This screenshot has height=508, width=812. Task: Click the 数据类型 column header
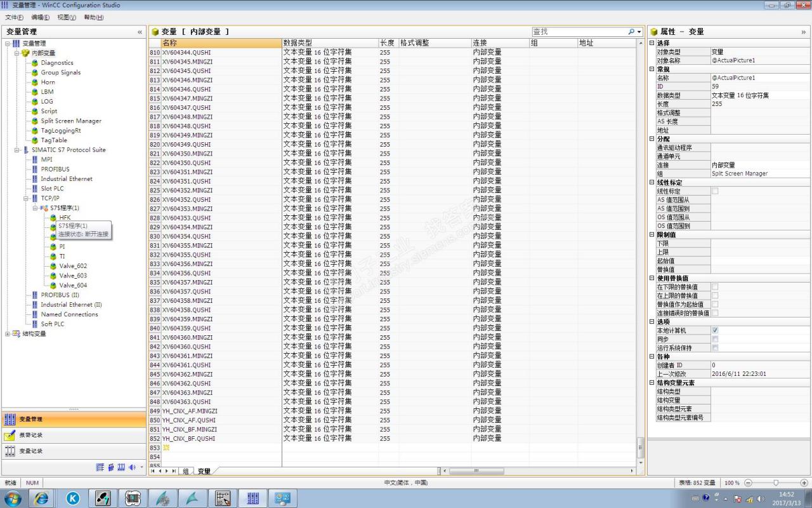click(x=330, y=43)
